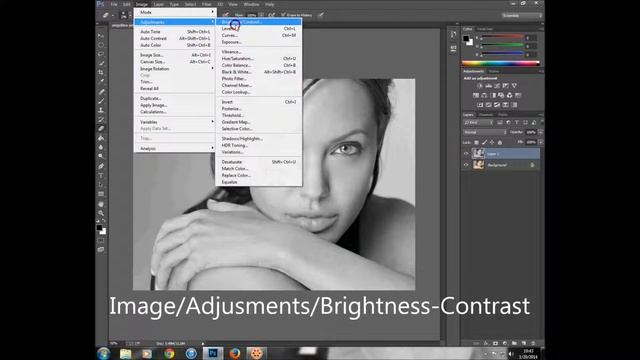Hide the Background layer eye icon
The image size is (640, 360).
pos(466,165)
